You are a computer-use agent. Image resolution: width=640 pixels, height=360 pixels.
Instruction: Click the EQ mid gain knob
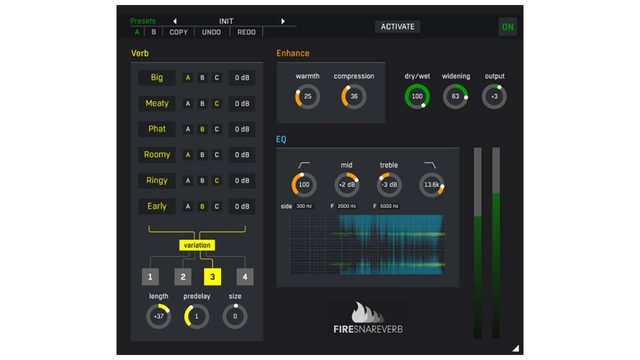[347, 185]
